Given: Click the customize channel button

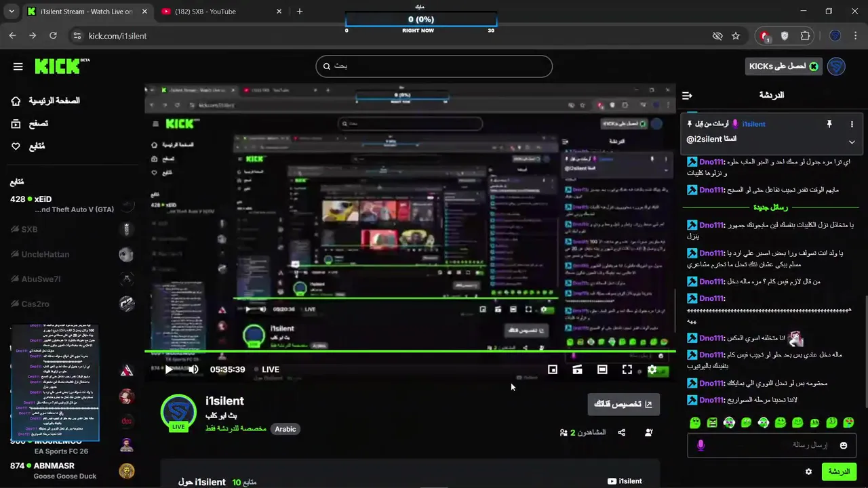Looking at the screenshot, I should 623,404.
